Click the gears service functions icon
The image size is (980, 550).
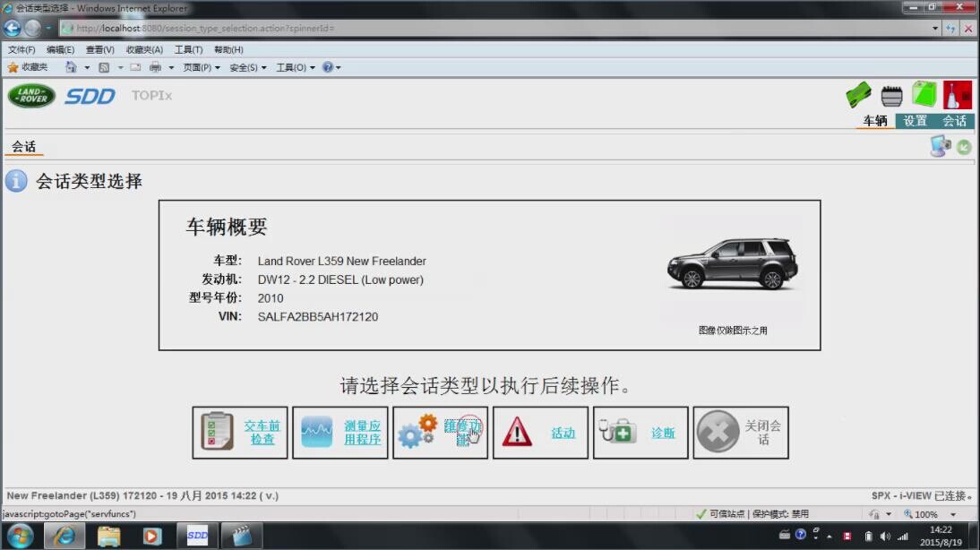click(x=417, y=431)
